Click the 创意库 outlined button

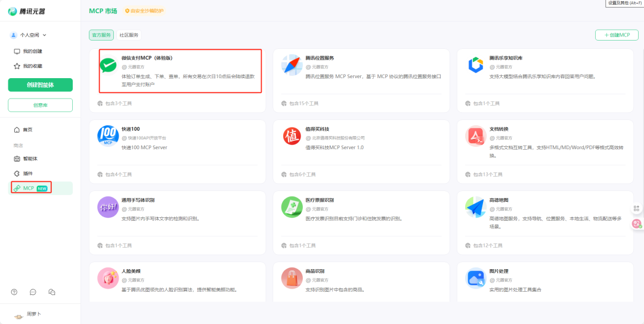coord(40,105)
